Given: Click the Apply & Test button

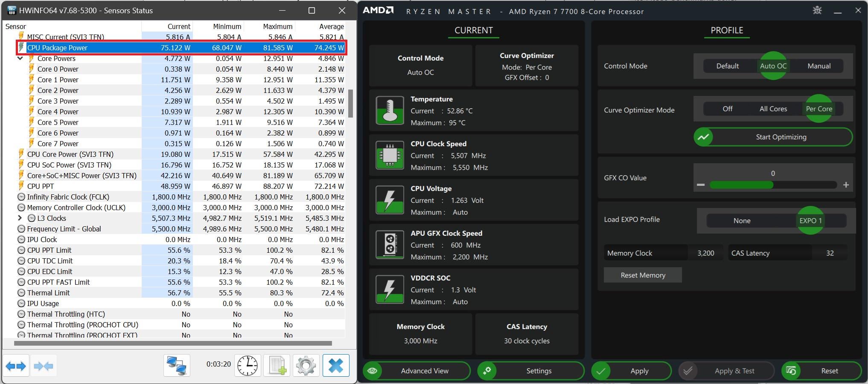Looking at the screenshot, I should tap(726, 371).
